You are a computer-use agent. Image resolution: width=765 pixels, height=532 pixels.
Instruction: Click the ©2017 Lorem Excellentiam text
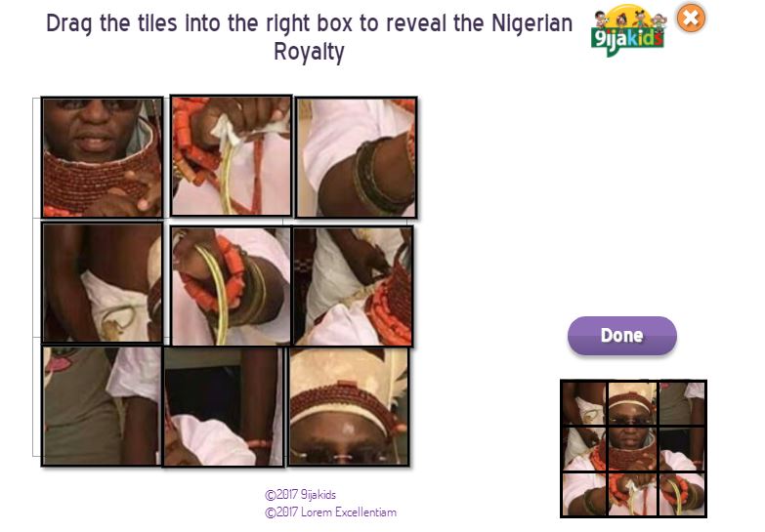coord(331,512)
